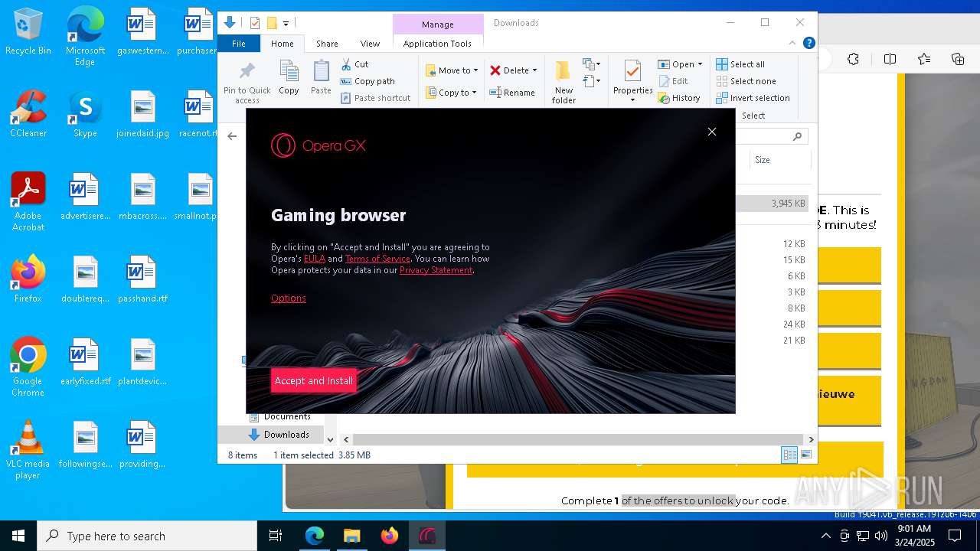Click the Explorer search magnifier icon
Viewport: 980px width, 551px height.
[x=797, y=136]
